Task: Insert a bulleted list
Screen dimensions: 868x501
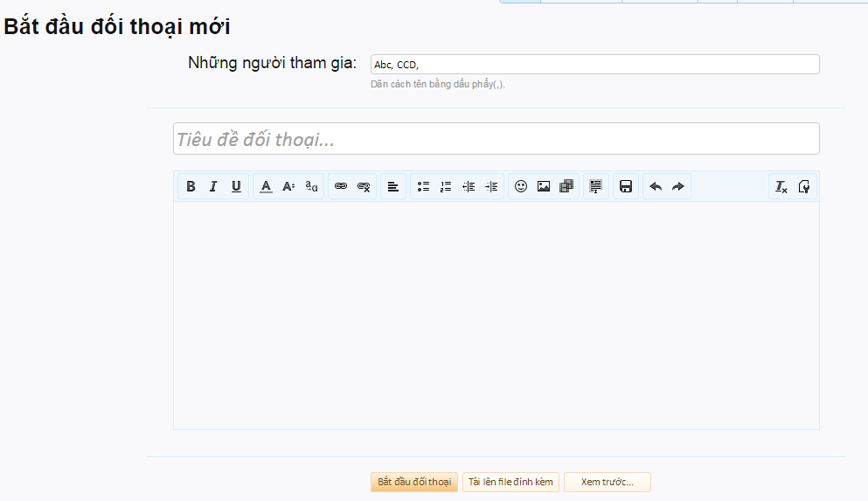Action: (x=423, y=186)
